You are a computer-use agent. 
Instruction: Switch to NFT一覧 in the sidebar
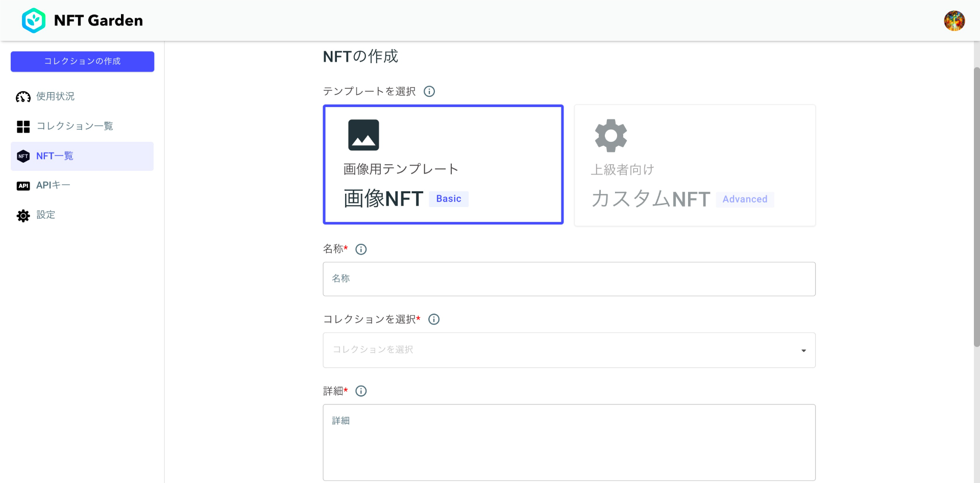pos(55,156)
